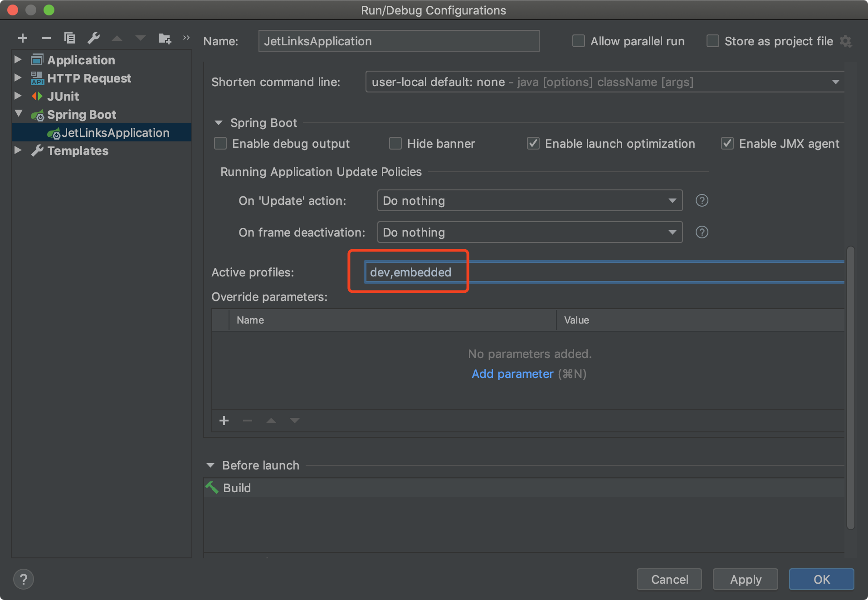Click the Application type icon in the tree
868x600 pixels.
[x=37, y=60]
